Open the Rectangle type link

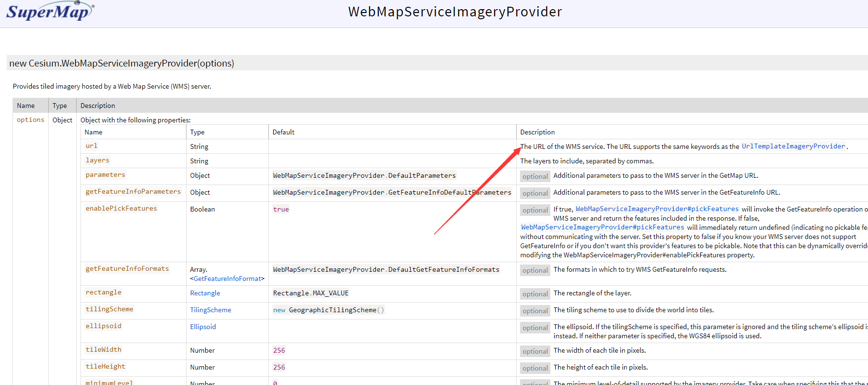[x=205, y=293]
